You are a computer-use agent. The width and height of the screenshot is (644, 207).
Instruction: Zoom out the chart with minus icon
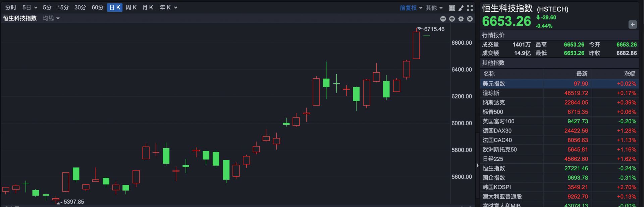coord(443,19)
